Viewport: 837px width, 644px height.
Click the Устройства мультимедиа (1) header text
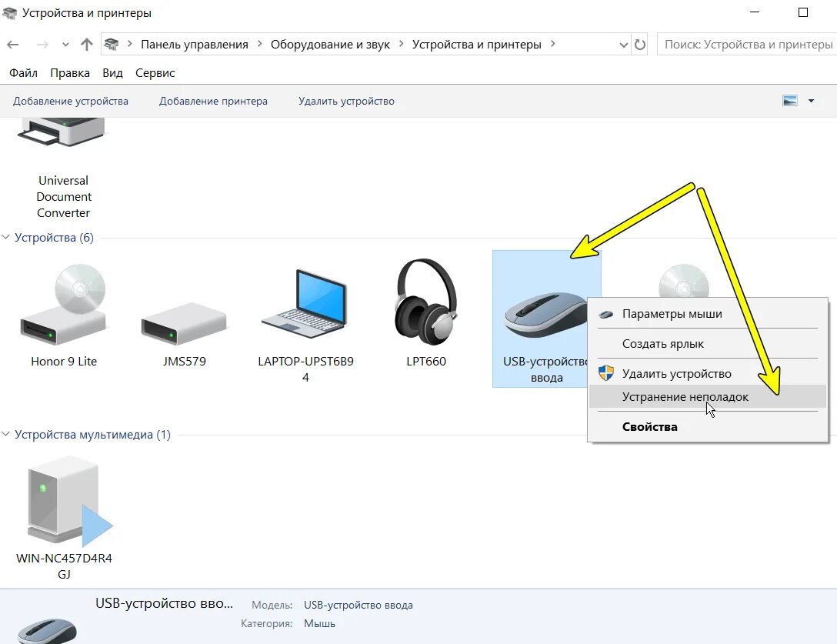point(92,434)
